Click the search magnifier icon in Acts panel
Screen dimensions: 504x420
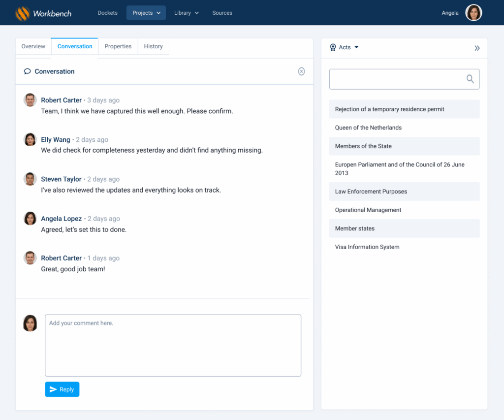coord(470,79)
